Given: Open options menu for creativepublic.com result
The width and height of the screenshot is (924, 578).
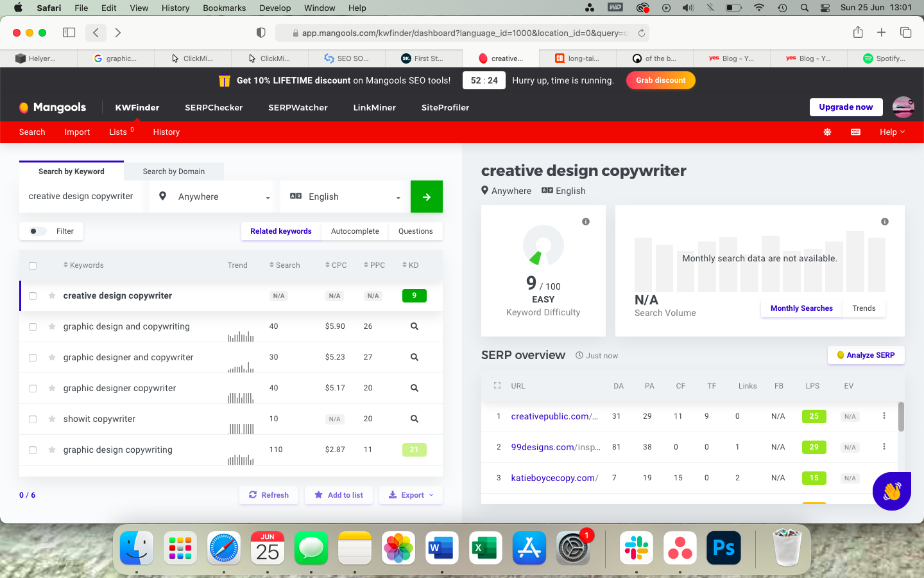Looking at the screenshot, I should 884,416.
